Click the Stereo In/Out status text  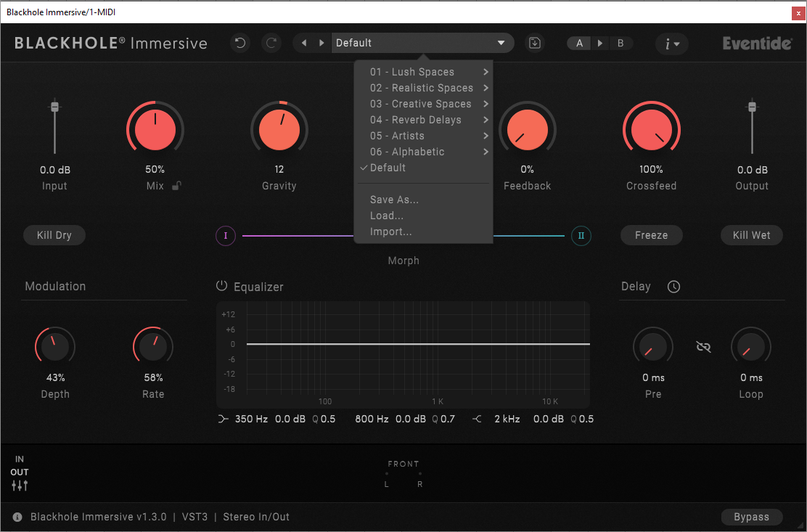255,517
